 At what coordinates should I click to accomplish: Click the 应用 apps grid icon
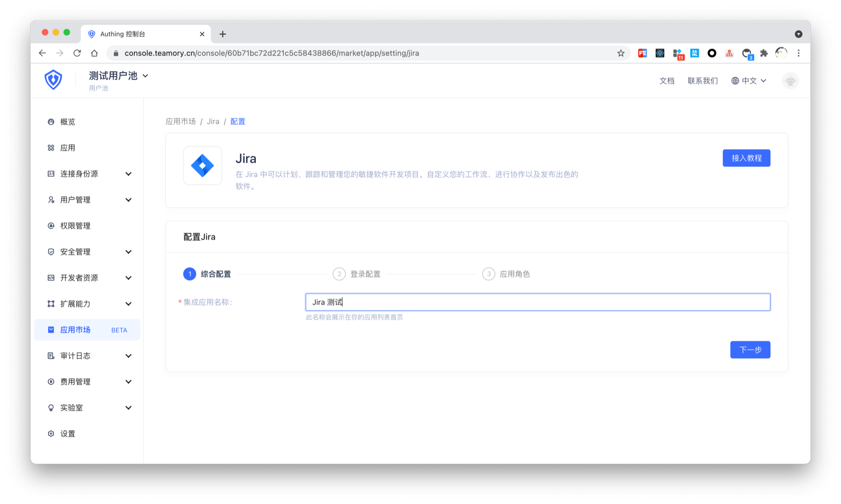[51, 148]
